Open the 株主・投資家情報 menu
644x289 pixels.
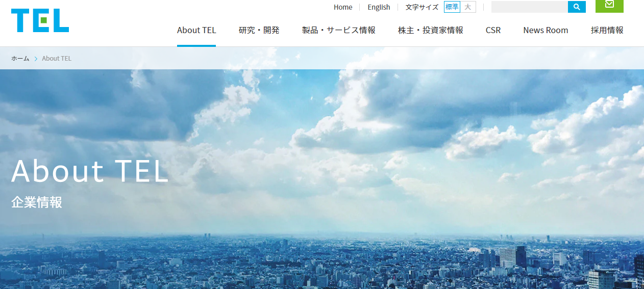click(x=431, y=30)
